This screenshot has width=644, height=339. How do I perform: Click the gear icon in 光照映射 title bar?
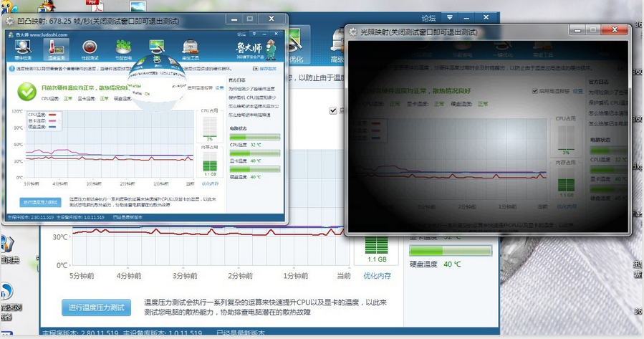click(352, 32)
